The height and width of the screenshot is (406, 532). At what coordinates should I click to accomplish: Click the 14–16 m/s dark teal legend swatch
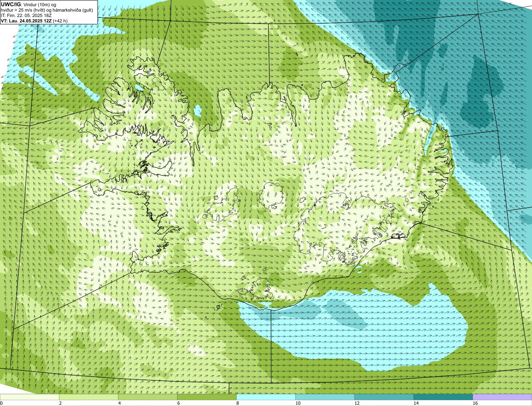point(443,397)
